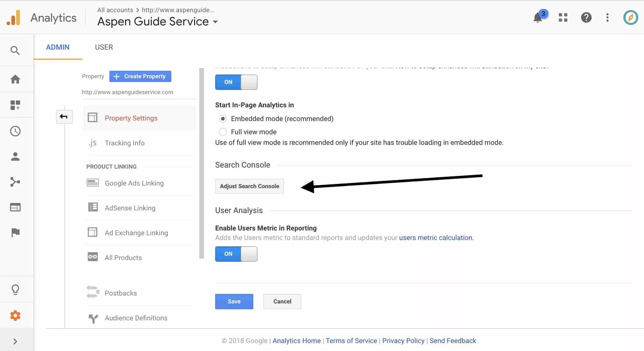This screenshot has width=644, height=351.
Task: Toggle Enable Users Metric switch
Action: 236,254
